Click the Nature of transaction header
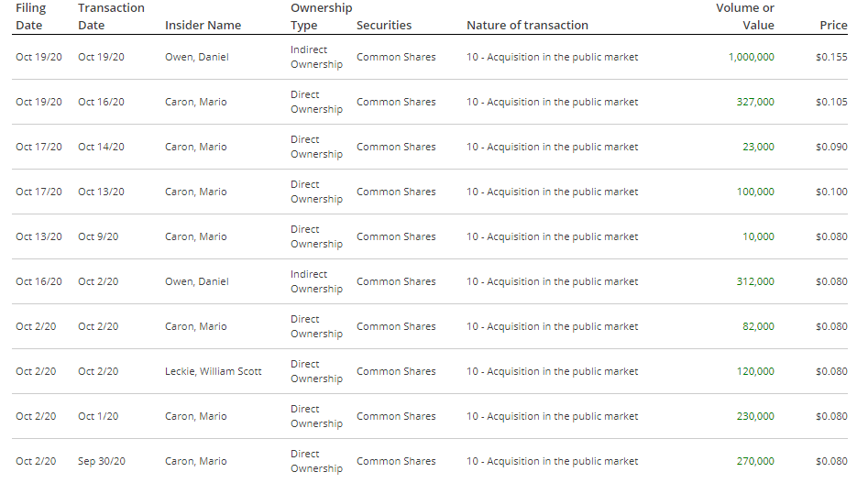 [x=527, y=26]
